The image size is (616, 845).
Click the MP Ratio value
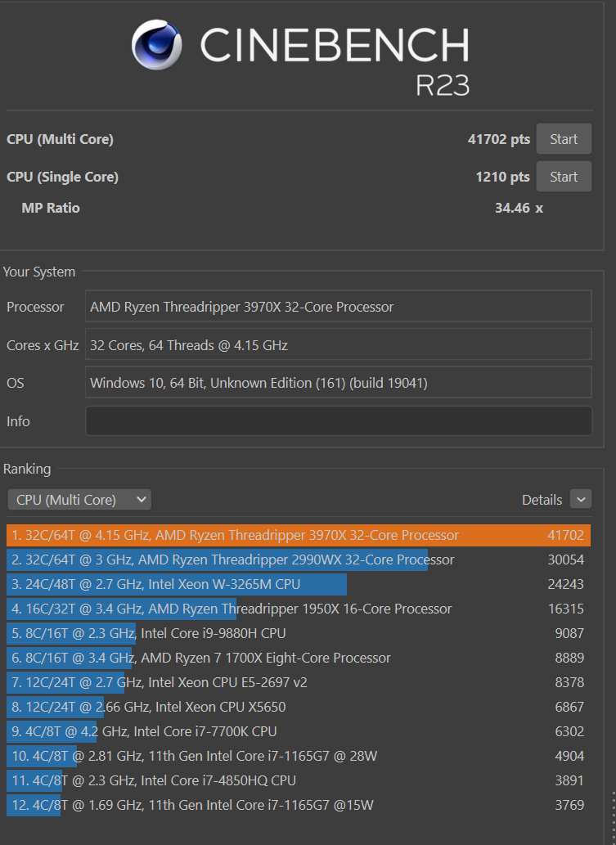click(x=521, y=208)
